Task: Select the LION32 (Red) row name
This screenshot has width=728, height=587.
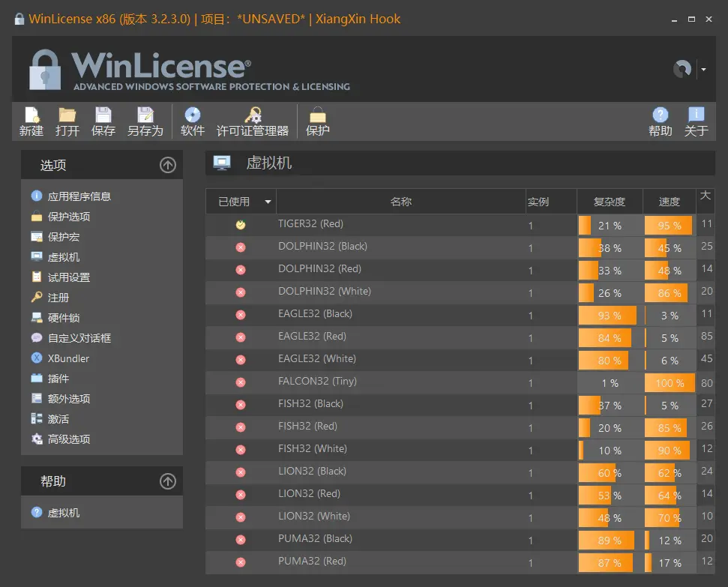Action: coord(309,493)
